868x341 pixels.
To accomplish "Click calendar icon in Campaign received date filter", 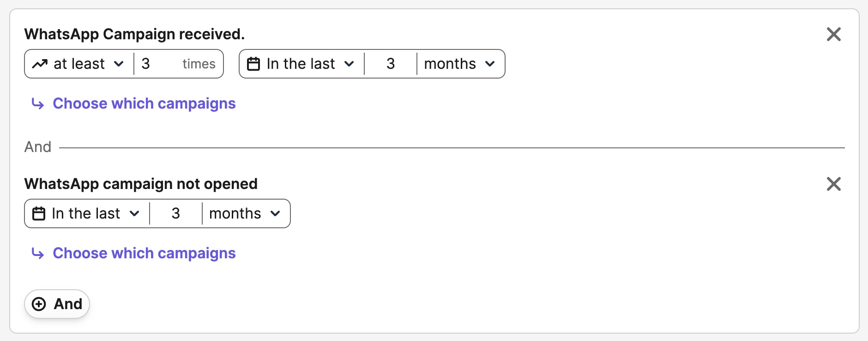I will pos(253,64).
